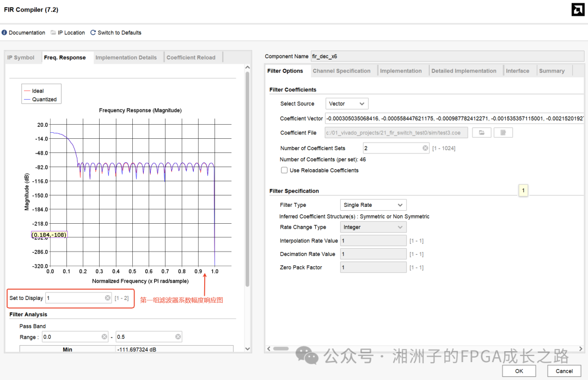Open the Implementation tab
588x380 pixels.
point(401,71)
